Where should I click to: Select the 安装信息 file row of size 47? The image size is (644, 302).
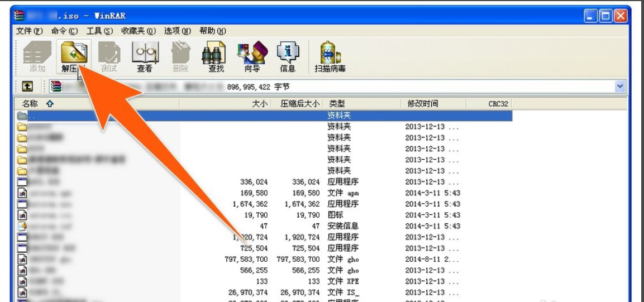point(263,226)
